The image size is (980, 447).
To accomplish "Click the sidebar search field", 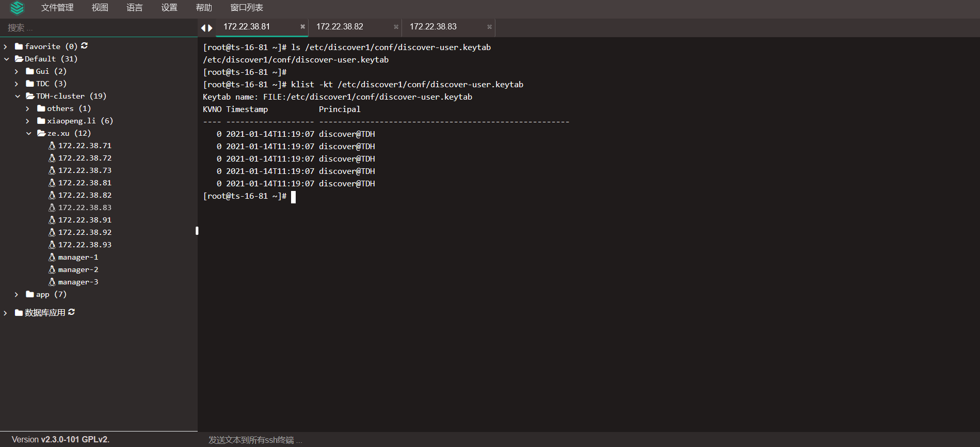I will point(98,27).
